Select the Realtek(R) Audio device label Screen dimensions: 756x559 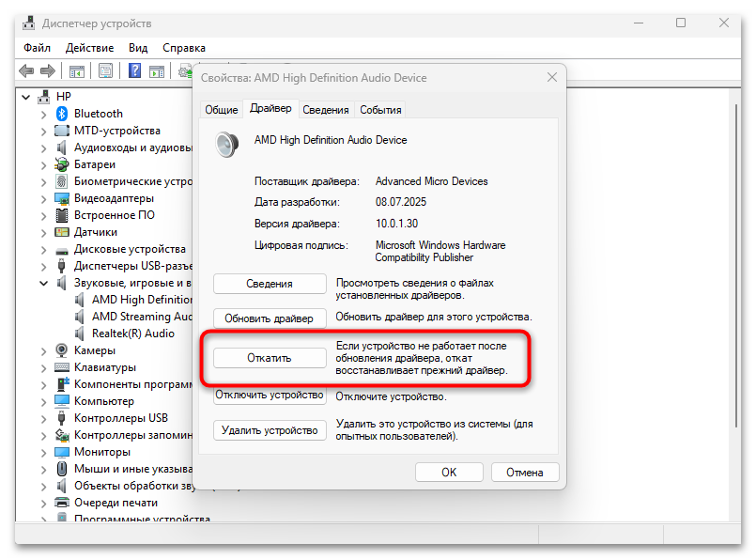[x=133, y=334]
